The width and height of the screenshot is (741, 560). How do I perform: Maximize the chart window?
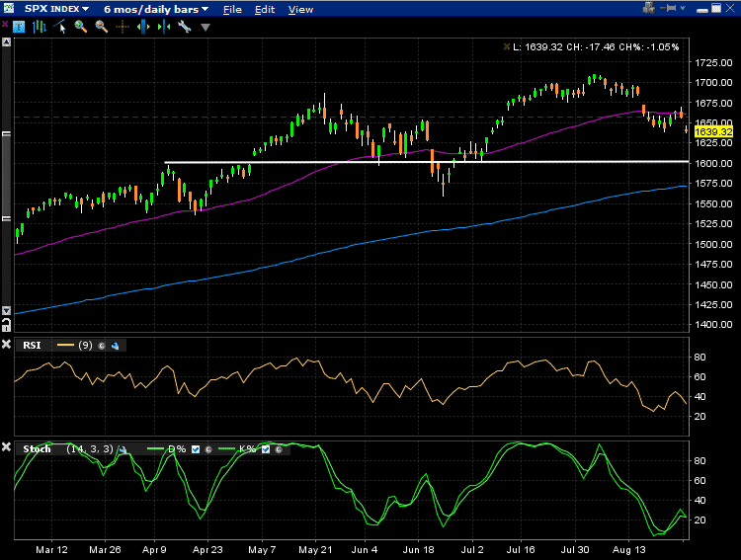click(716, 8)
